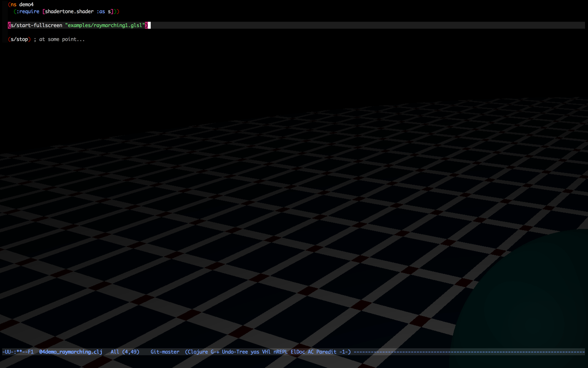
Task: Click the '(s/stop)' expression
Action: 19,39
